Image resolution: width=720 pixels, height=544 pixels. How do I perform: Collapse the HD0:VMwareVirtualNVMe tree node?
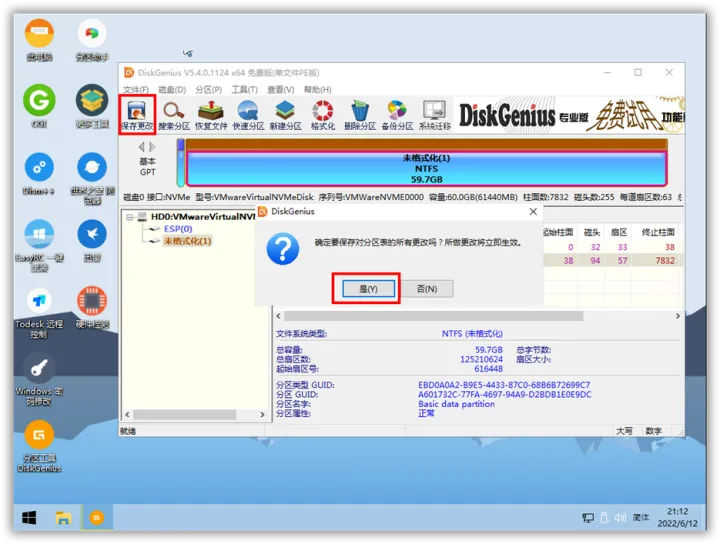[130, 217]
